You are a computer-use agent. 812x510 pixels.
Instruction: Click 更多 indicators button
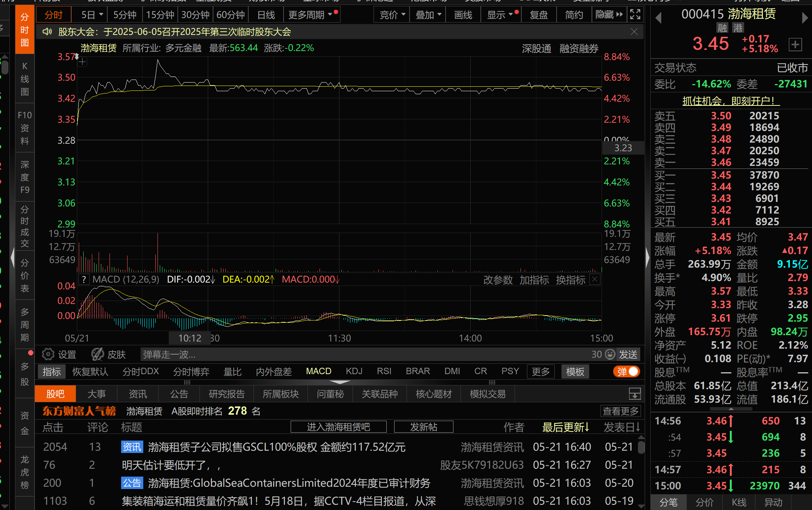pos(540,372)
